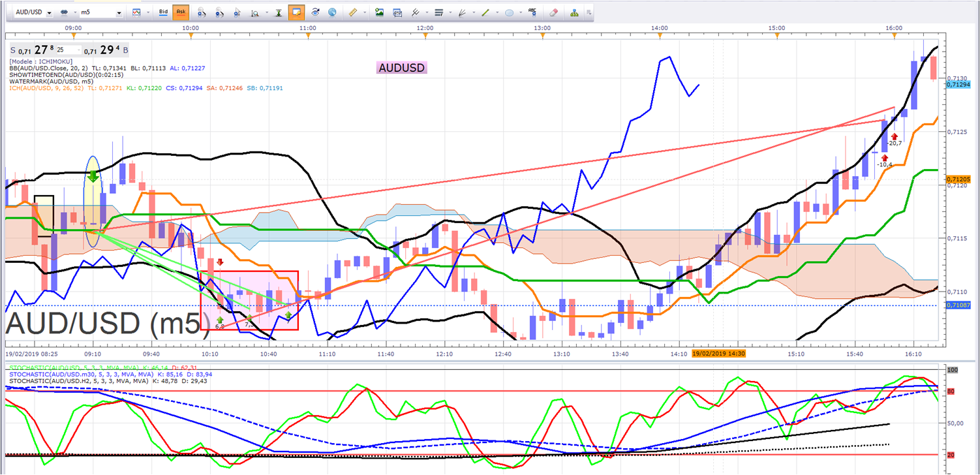Click the zoom range magnifier icon
Viewport: 980px width, 475px height.
(x=254, y=12)
